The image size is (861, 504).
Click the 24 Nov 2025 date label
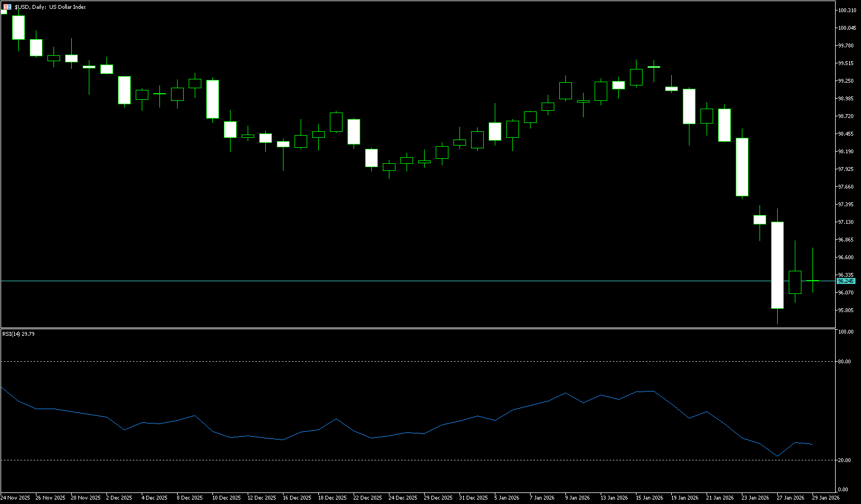(x=15, y=498)
